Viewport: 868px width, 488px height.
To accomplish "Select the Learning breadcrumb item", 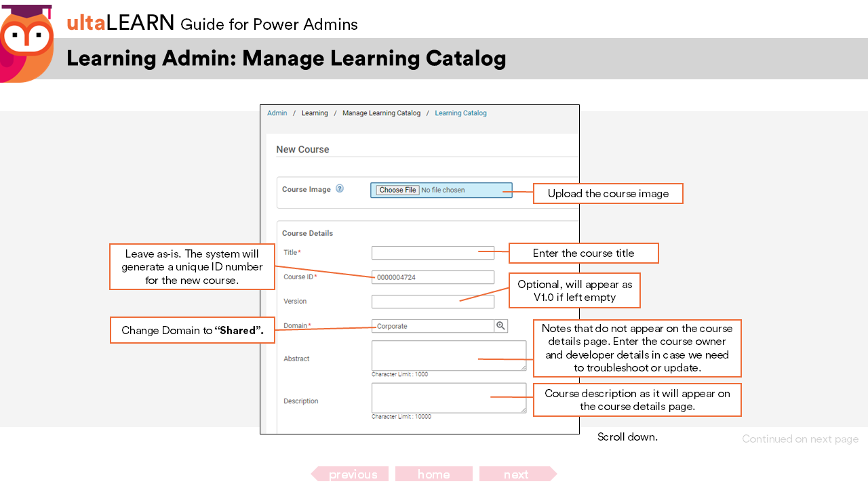I will pyautogui.click(x=315, y=113).
